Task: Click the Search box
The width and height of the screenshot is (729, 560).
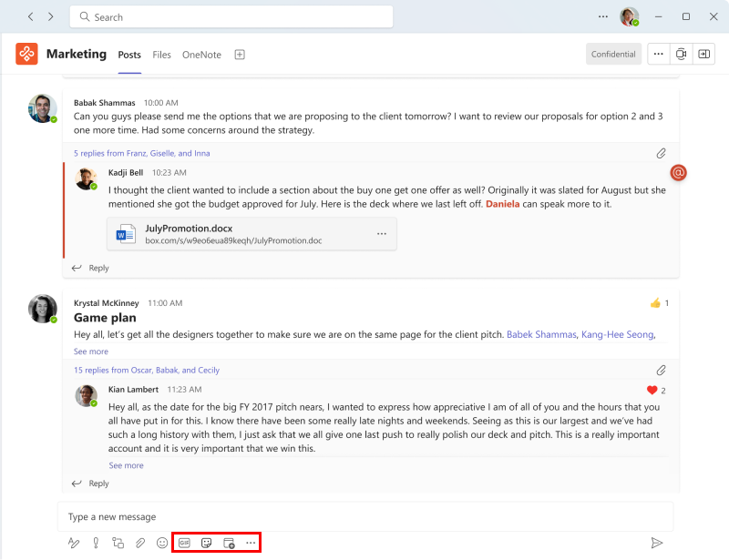Action: click(231, 16)
